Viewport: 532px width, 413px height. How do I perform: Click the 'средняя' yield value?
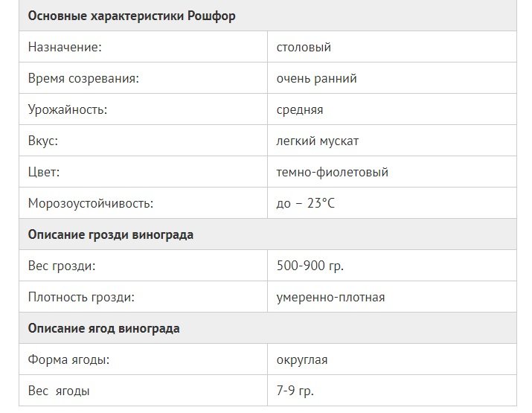300,109
